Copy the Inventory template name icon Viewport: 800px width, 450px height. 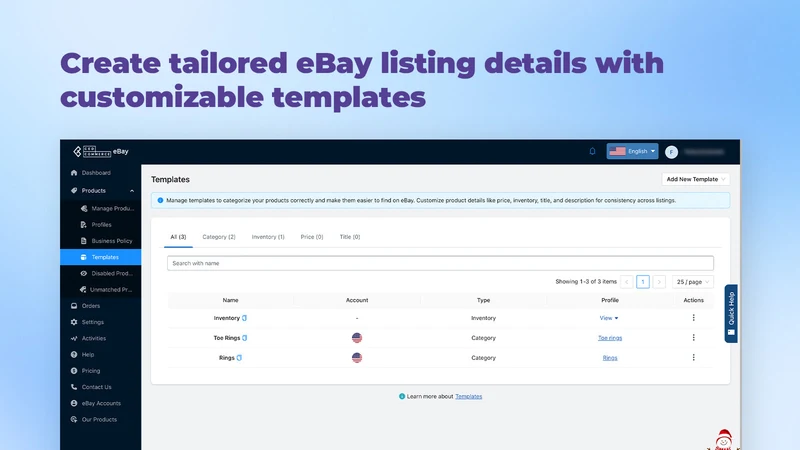[x=244, y=318]
